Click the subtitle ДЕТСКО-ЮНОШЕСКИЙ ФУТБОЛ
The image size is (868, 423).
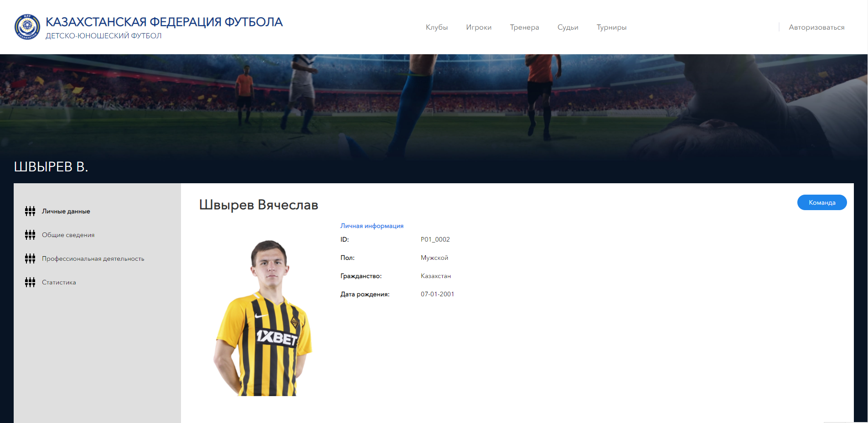pos(103,36)
